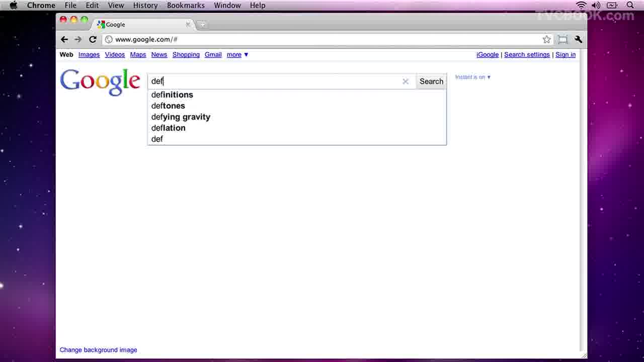
Task: Open the page menu icon beside wrench
Action: point(562,39)
